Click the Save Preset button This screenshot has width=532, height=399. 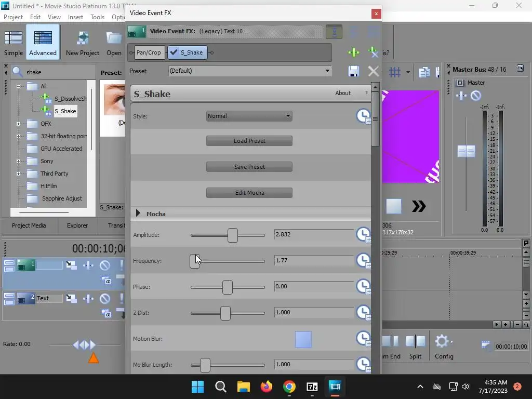coord(249,167)
